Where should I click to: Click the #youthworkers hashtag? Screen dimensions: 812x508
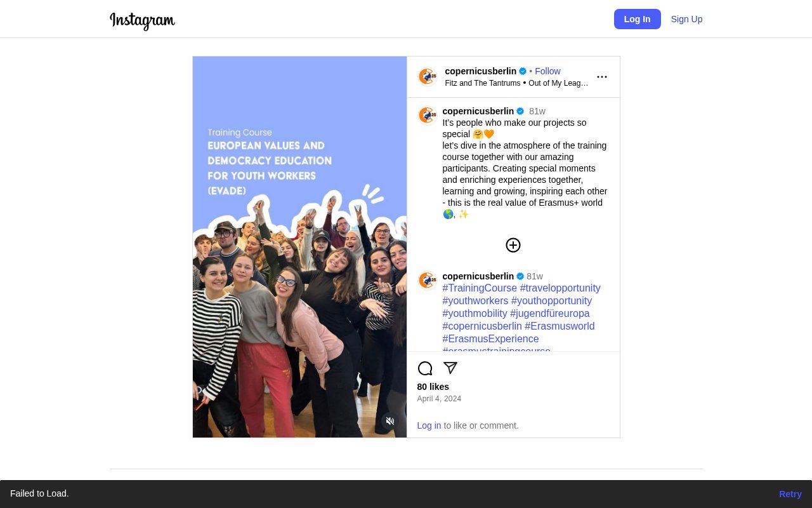[475, 301]
